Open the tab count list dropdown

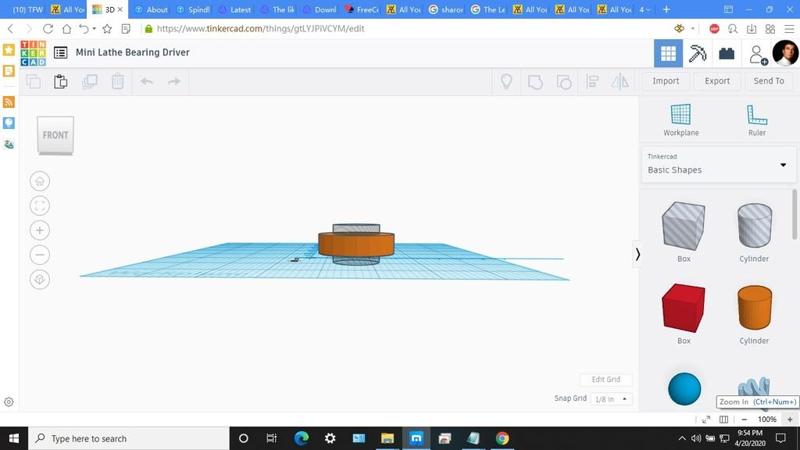tap(645, 10)
